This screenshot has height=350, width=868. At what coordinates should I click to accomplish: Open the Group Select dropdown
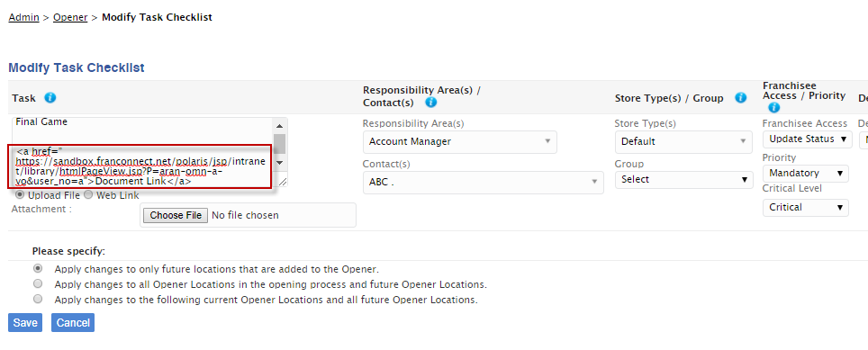click(683, 180)
